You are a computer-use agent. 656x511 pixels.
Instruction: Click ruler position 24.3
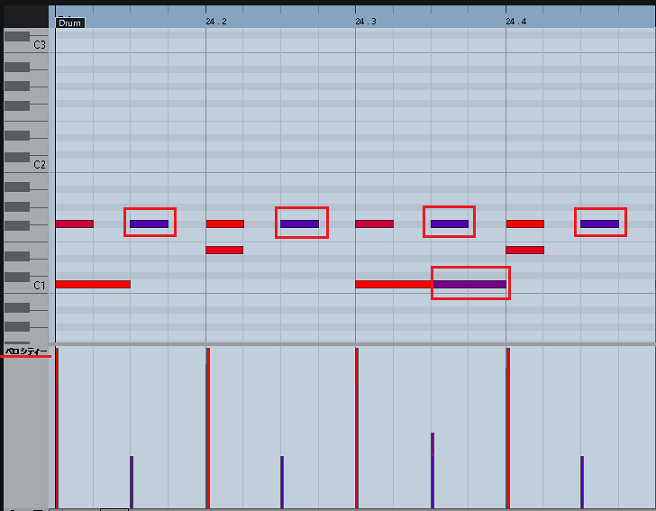point(366,21)
